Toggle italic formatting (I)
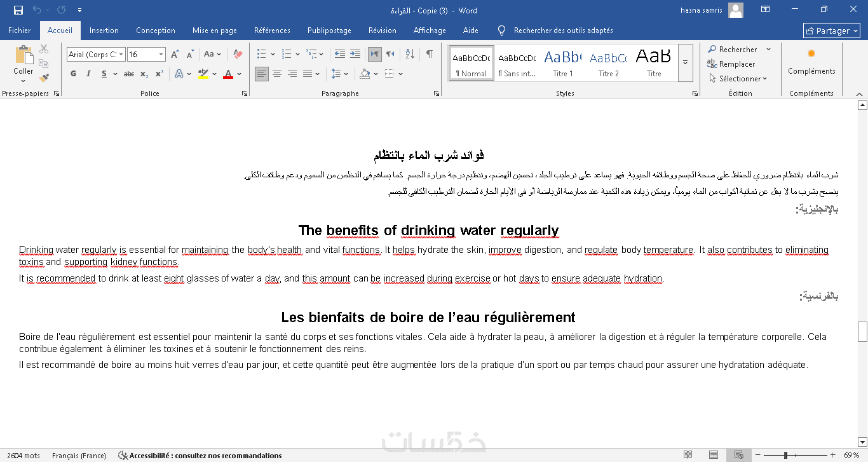This screenshot has height=462, width=868. click(88, 74)
